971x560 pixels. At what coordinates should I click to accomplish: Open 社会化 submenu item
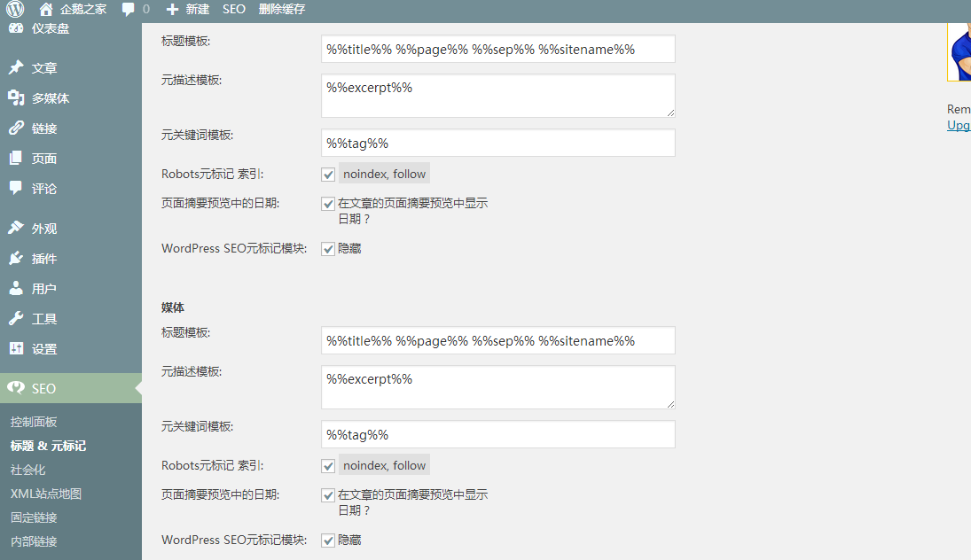pyautogui.click(x=27, y=471)
